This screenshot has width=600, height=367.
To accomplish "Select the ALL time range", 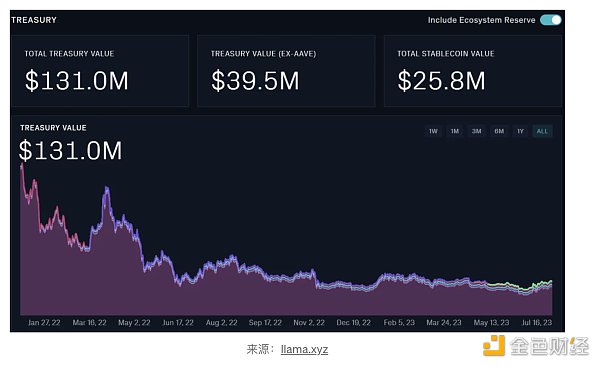I will click(542, 131).
